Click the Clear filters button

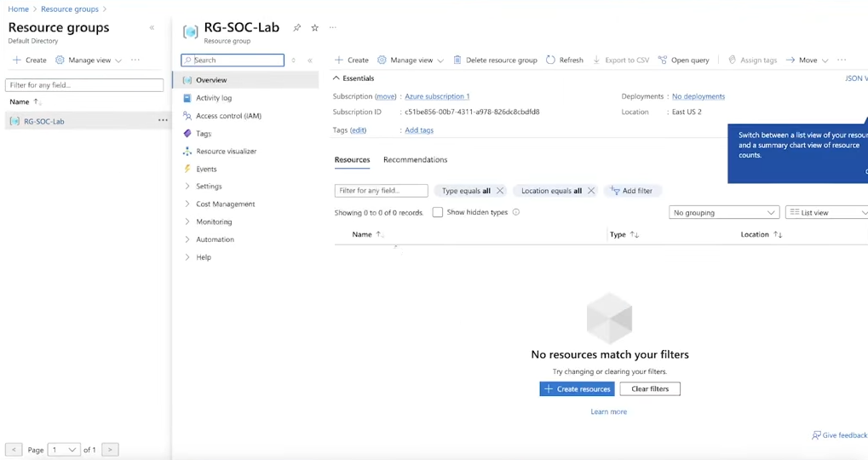(x=650, y=389)
